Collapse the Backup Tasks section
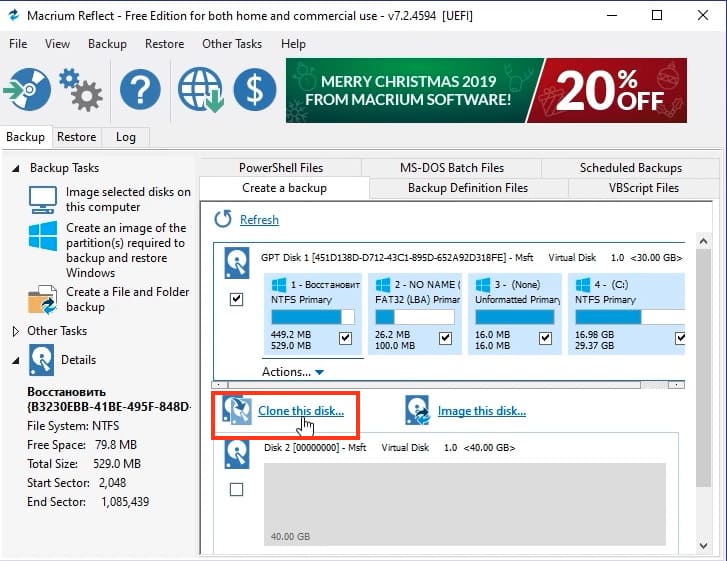This screenshot has height=561, width=727. pos(16,168)
